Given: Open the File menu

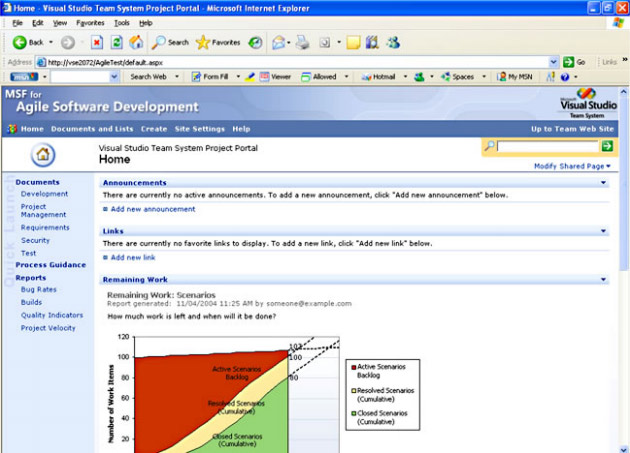Looking at the screenshot, I should tap(17, 23).
